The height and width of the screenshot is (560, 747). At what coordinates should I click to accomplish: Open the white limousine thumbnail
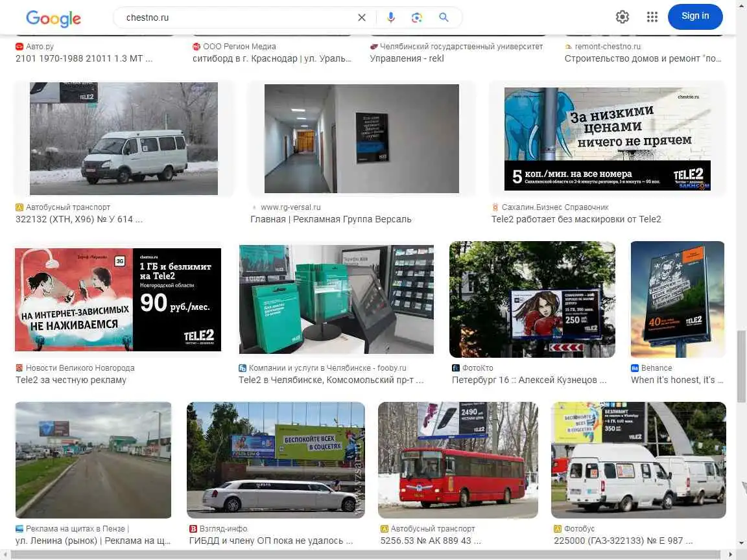(x=276, y=460)
